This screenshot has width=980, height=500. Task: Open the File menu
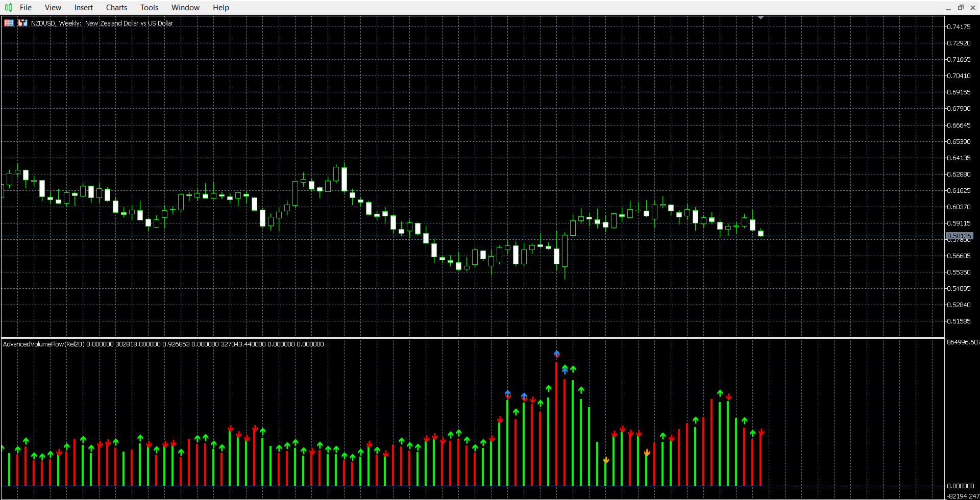pyautogui.click(x=26, y=8)
